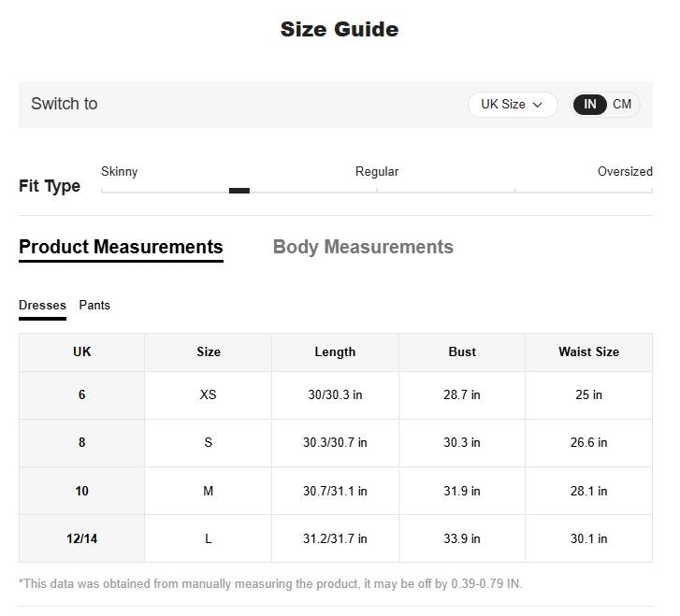The width and height of the screenshot is (680, 616).
Task: Select the Product Measurements tab
Action: 121,247
